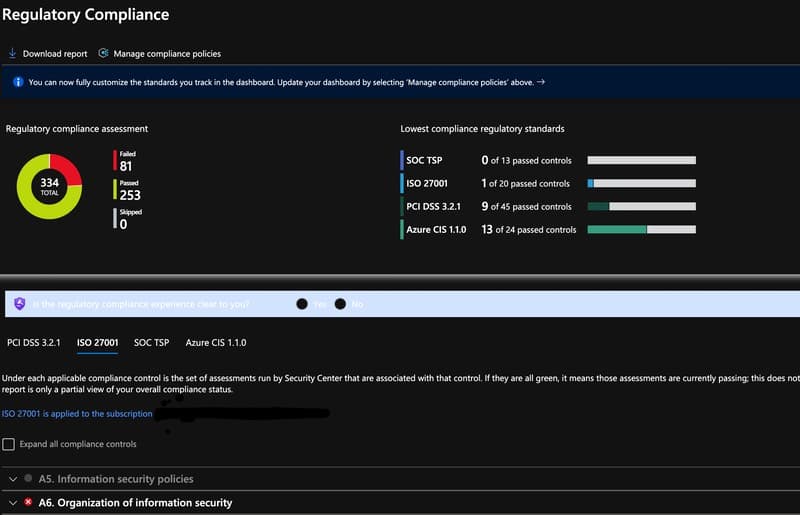Screen dimensions: 800x515
Task: Expand the A6 Organization of information security chevron
Action: coord(13,503)
